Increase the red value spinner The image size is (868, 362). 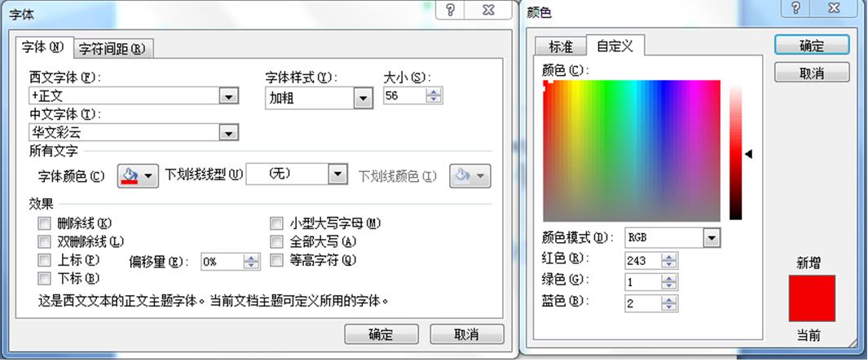(669, 257)
